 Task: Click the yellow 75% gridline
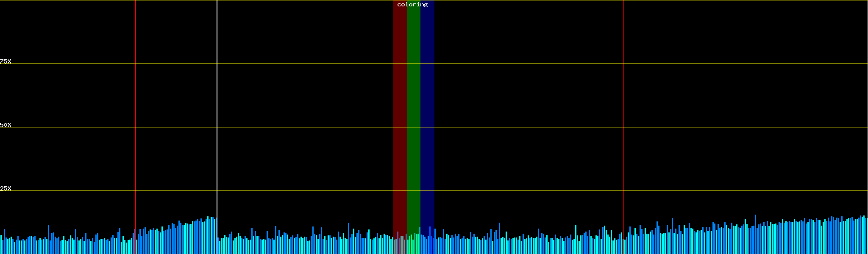coord(297,64)
